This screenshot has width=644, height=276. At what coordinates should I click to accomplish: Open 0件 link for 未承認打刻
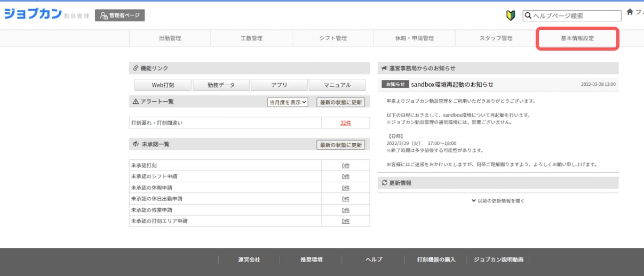click(346, 166)
